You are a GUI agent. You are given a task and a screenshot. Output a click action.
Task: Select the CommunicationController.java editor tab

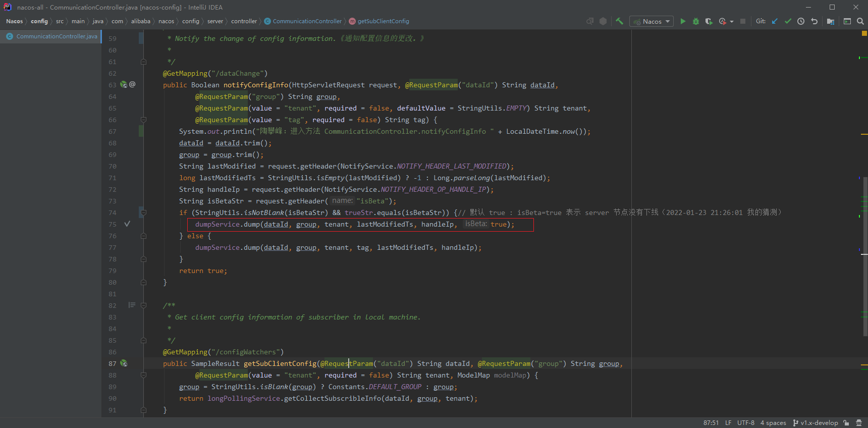pyautogui.click(x=51, y=36)
